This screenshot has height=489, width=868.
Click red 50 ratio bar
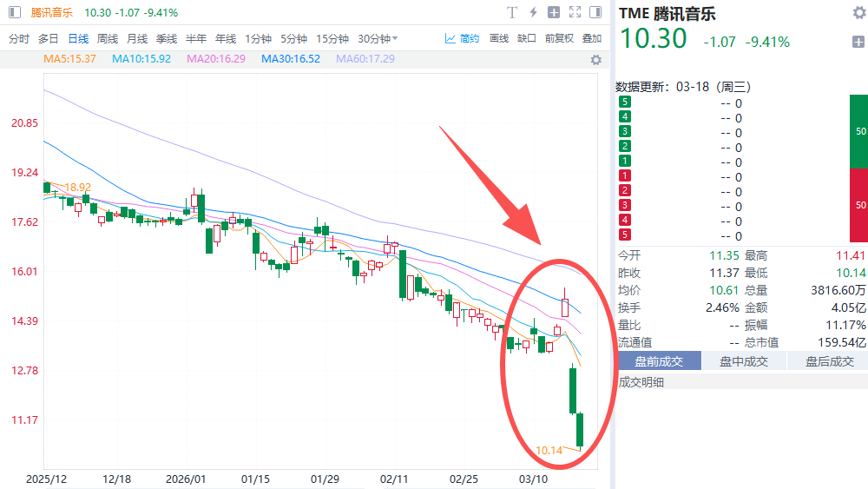[x=859, y=205]
